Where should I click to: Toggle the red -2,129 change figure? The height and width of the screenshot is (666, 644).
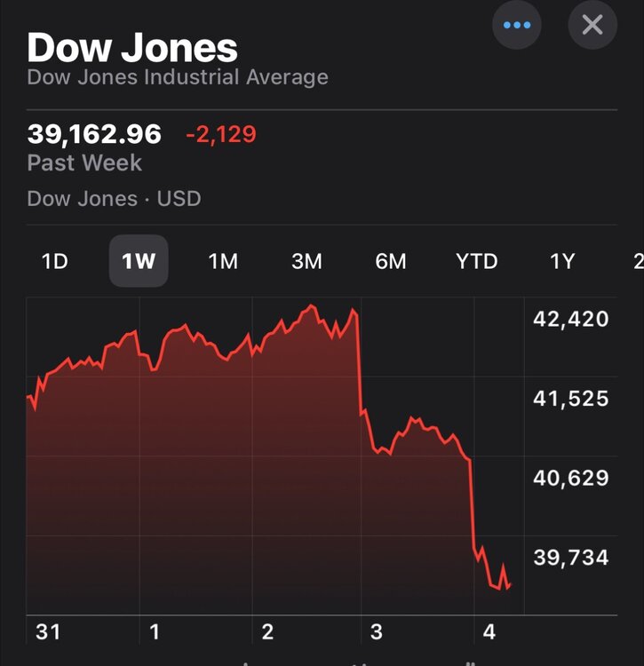click(220, 135)
